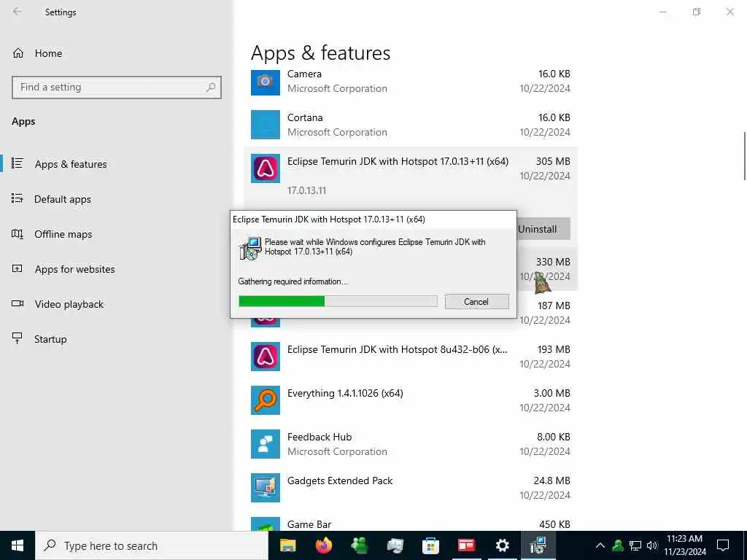
Task: Open Microsoft Store from the taskbar
Action: coord(430,545)
